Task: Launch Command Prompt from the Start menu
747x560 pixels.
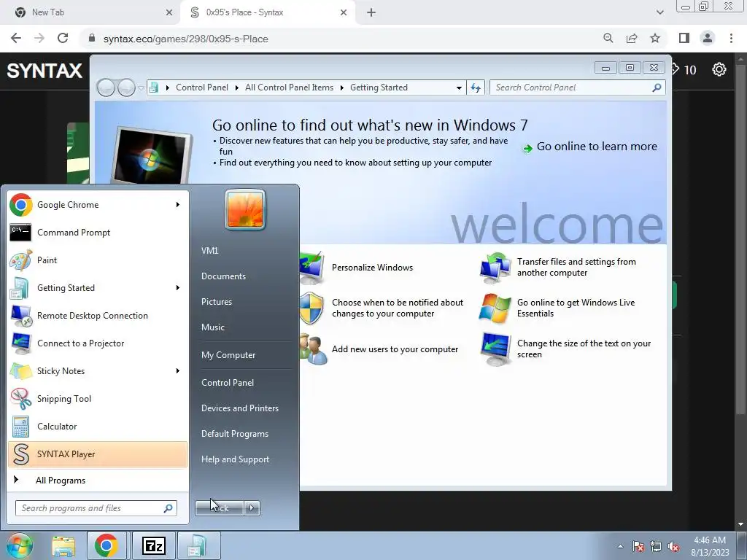Action: tap(98, 233)
